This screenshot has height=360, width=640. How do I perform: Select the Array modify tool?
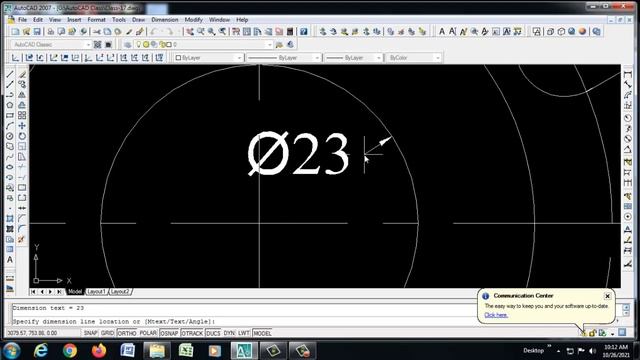pyautogui.click(x=22, y=116)
